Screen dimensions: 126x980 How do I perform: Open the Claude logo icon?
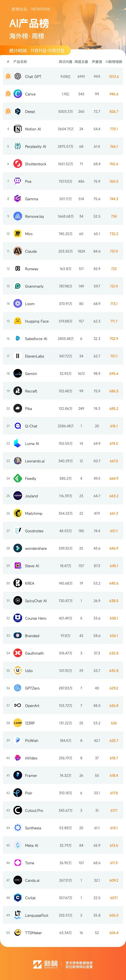coord(18,251)
